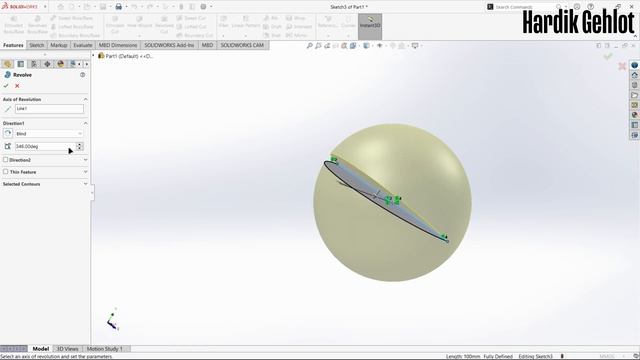
Task: Open the DimXpertManager crosshair tab
Action: [x=47, y=64]
